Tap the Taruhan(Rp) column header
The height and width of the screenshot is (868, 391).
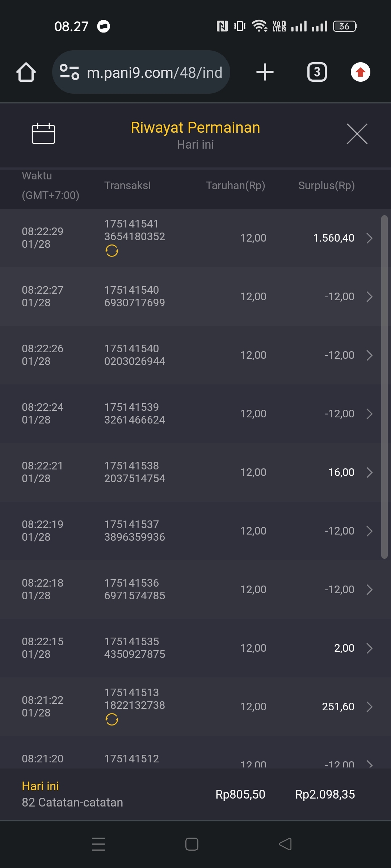click(235, 186)
